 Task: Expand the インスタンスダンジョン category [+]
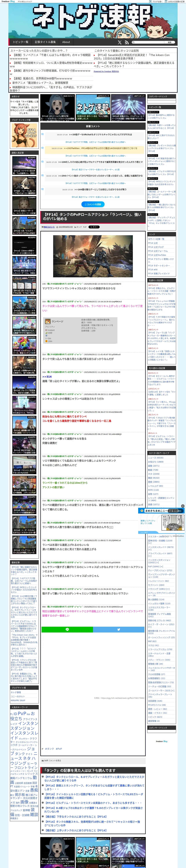click(157, 562)
